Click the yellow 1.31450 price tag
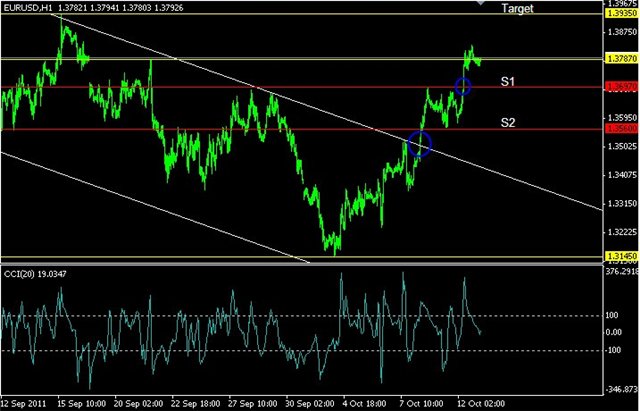This screenshot has width=640, height=411. 621,256
